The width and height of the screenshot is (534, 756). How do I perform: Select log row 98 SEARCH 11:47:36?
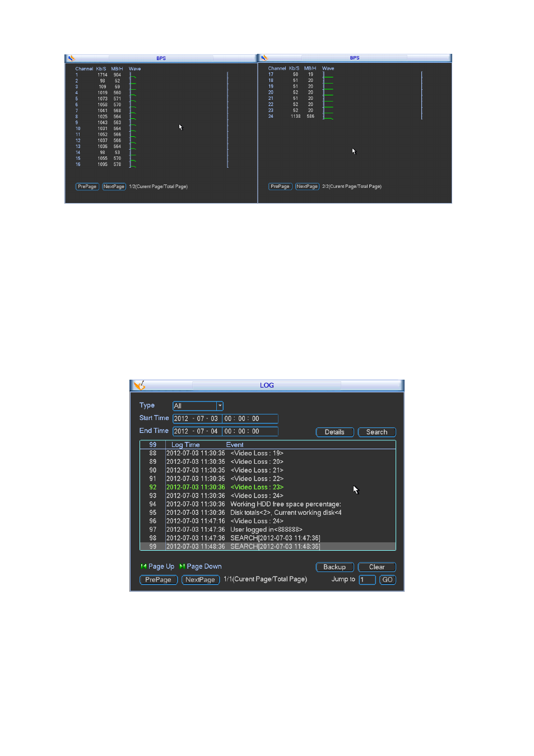(268, 538)
